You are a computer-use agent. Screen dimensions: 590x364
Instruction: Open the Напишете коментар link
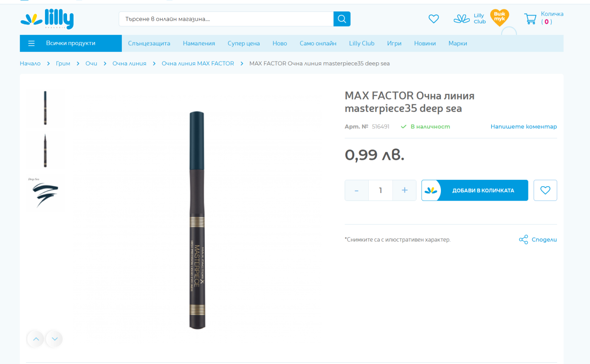[x=524, y=126]
